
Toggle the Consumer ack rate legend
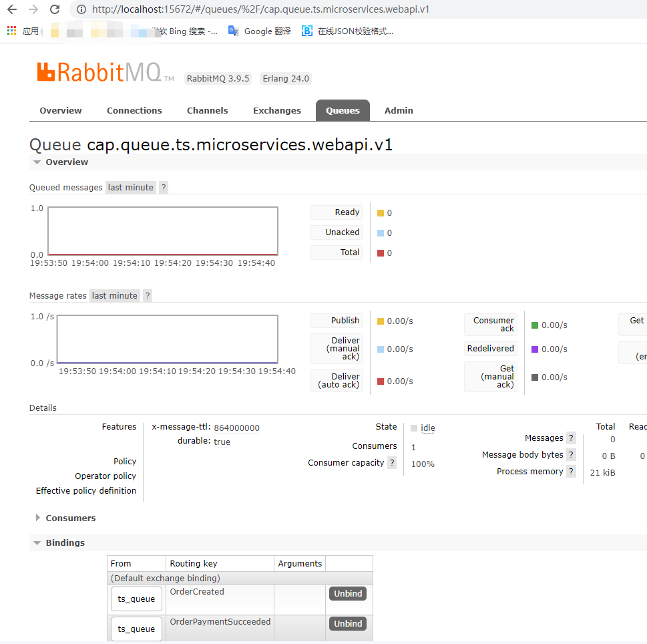(491, 325)
